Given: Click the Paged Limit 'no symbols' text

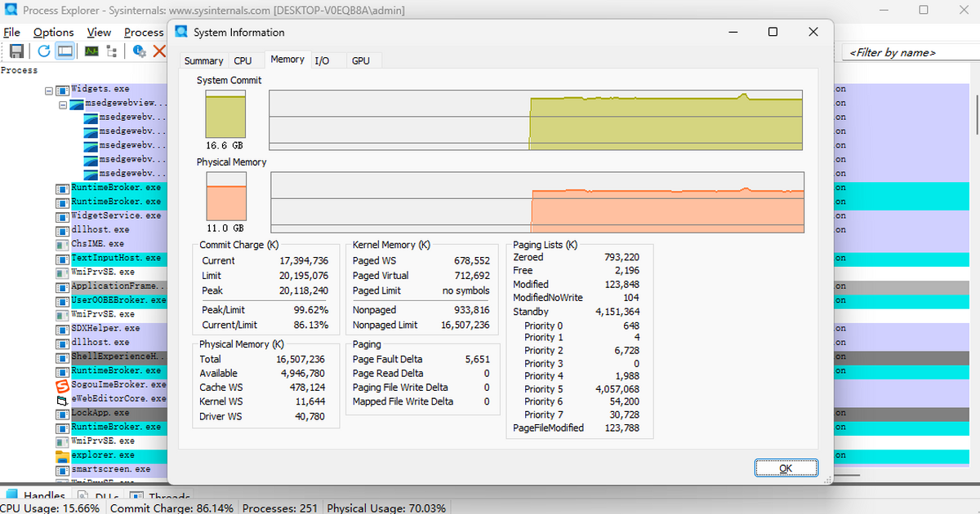Looking at the screenshot, I should [x=466, y=290].
